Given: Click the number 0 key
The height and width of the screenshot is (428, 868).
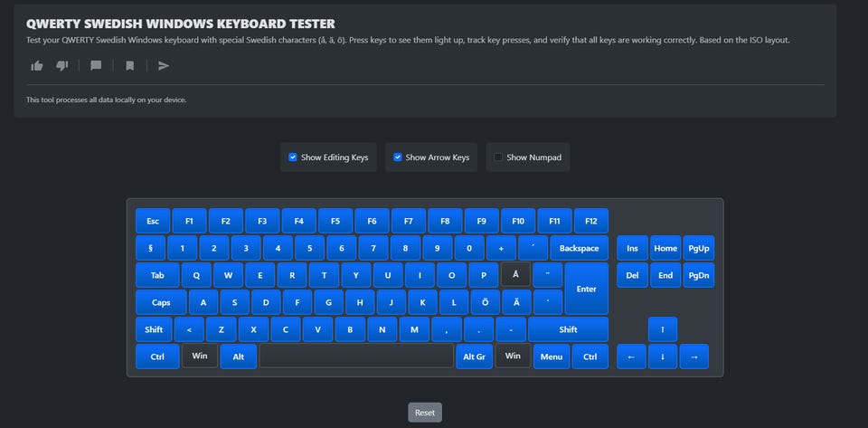Looking at the screenshot, I should [469, 248].
